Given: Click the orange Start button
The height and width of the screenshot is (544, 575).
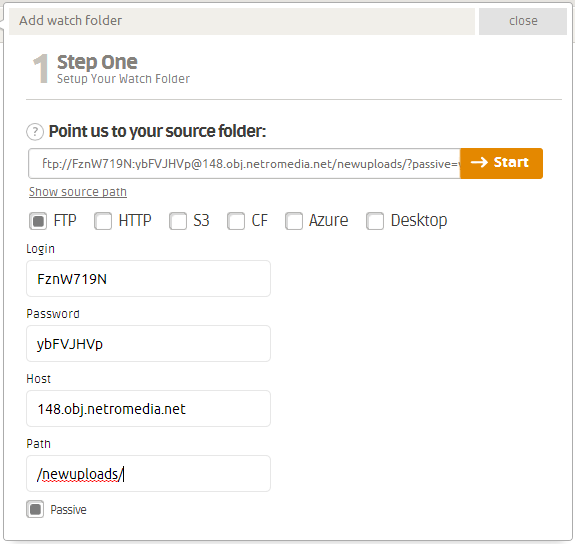Looking at the screenshot, I should (501, 163).
